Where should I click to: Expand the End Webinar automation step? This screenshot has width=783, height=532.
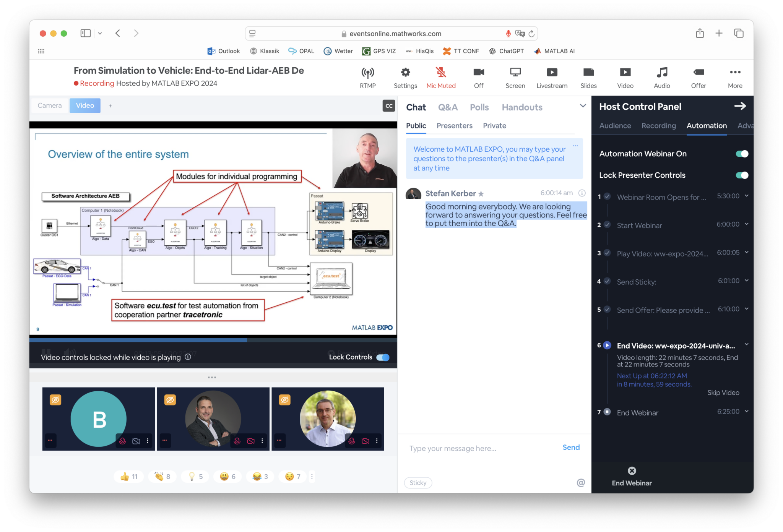[x=747, y=412]
